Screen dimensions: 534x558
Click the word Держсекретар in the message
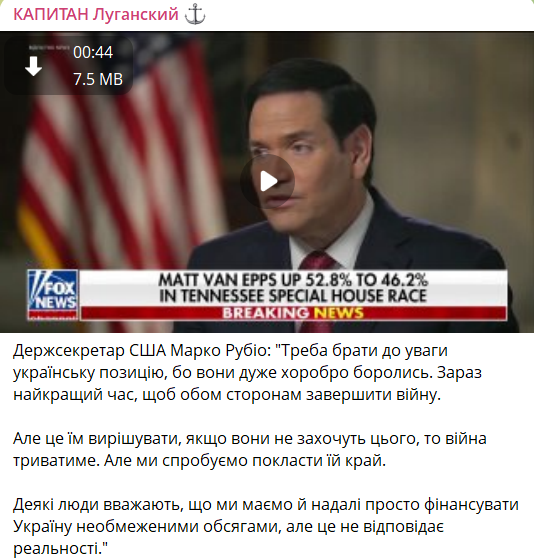click(69, 351)
